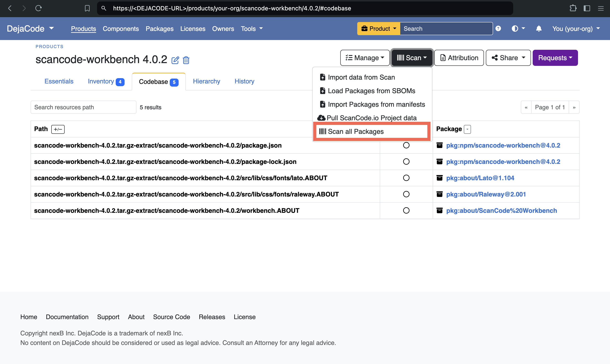Click the delete product trash icon
The height and width of the screenshot is (364, 610).
pos(186,60)
